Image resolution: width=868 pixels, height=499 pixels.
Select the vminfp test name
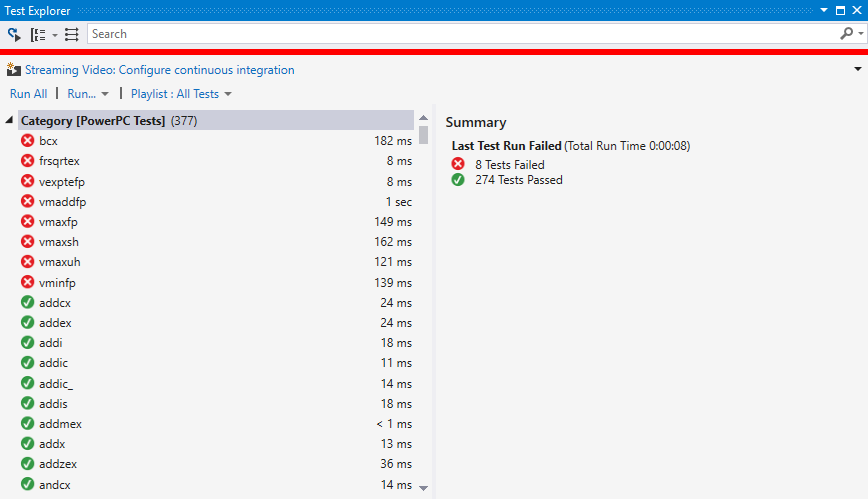click(57, 282)
